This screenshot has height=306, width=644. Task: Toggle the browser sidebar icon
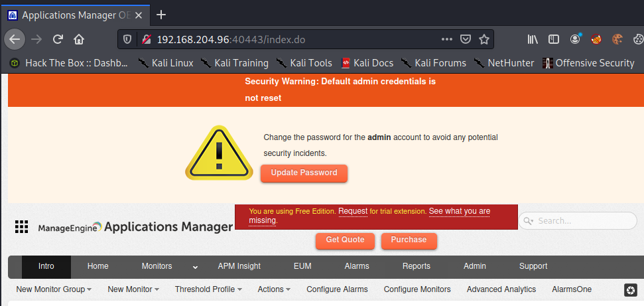pyautogui.click(x=553, y=39)
